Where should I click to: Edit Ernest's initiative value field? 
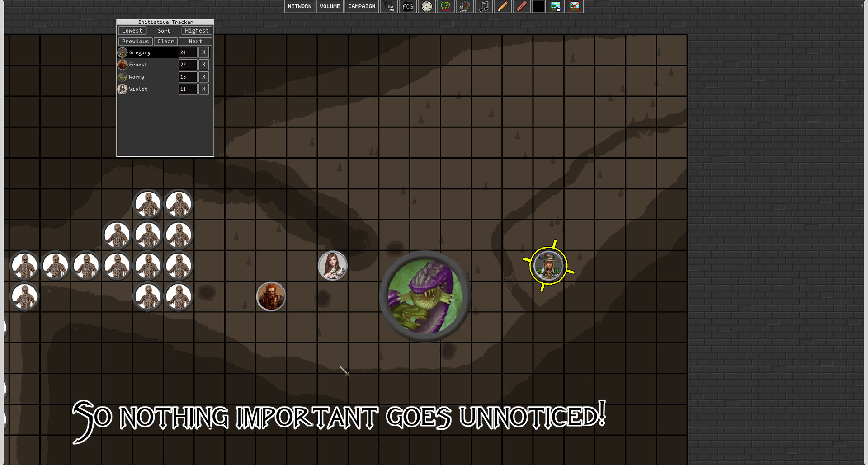188,65
